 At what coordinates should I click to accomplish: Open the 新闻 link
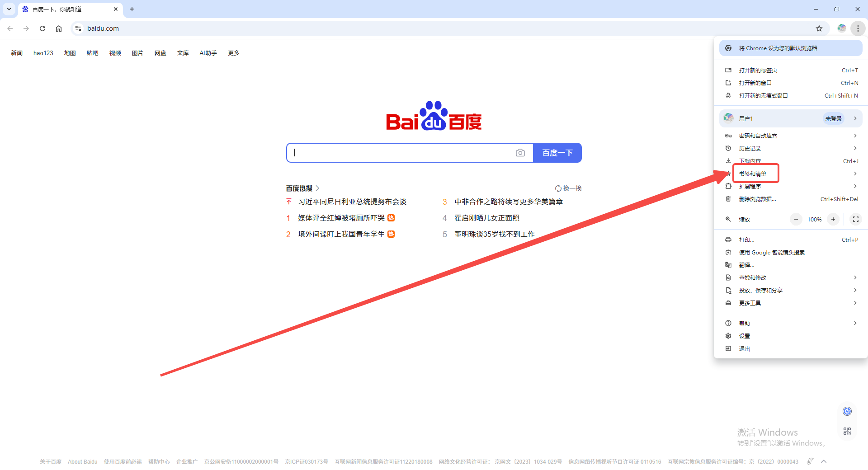click(17, 53)
